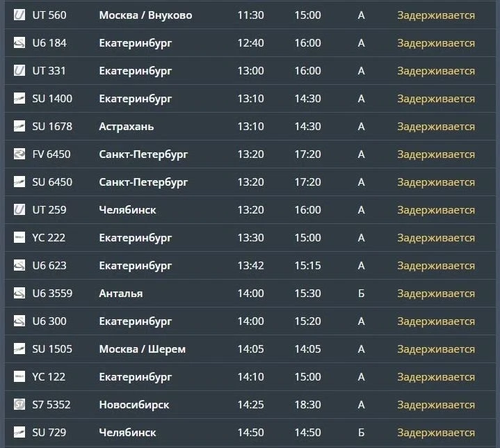Click the S7 logo beside S7 5352

(x=19, y=404)
